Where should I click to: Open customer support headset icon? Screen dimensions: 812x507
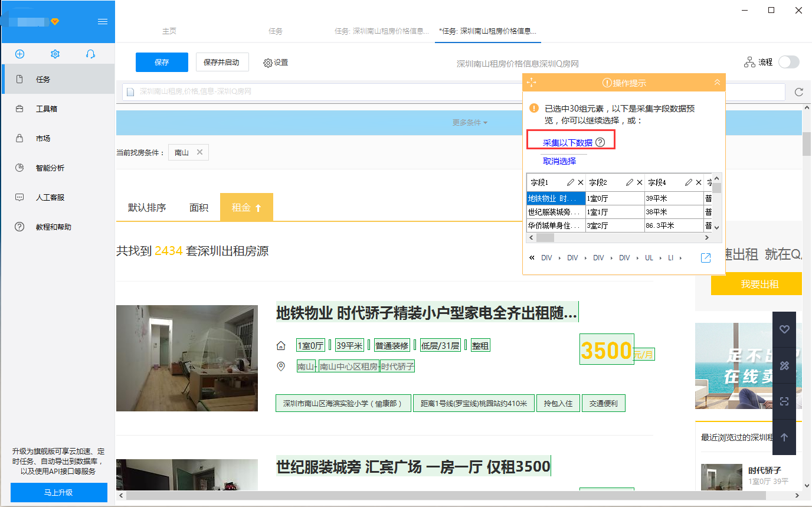[x=90, y=54]
